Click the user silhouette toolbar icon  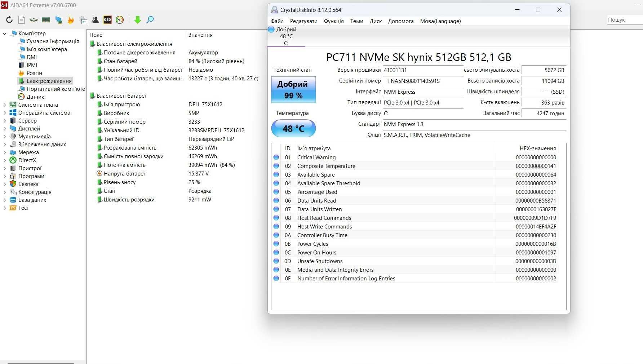pyautogui.click(x=96, y=20)
